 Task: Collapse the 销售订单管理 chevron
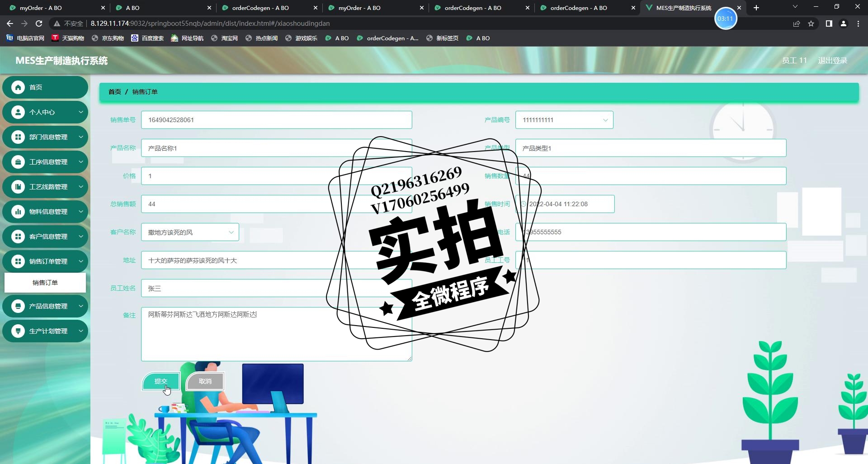(x=81, y=261)
